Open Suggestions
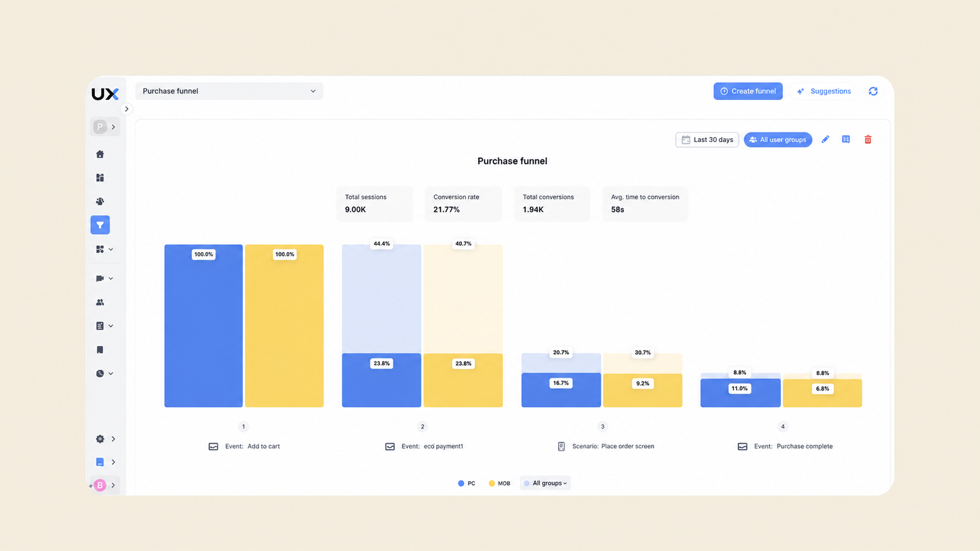This screenshot has height=551, width=980. click(x=824, y=91)
